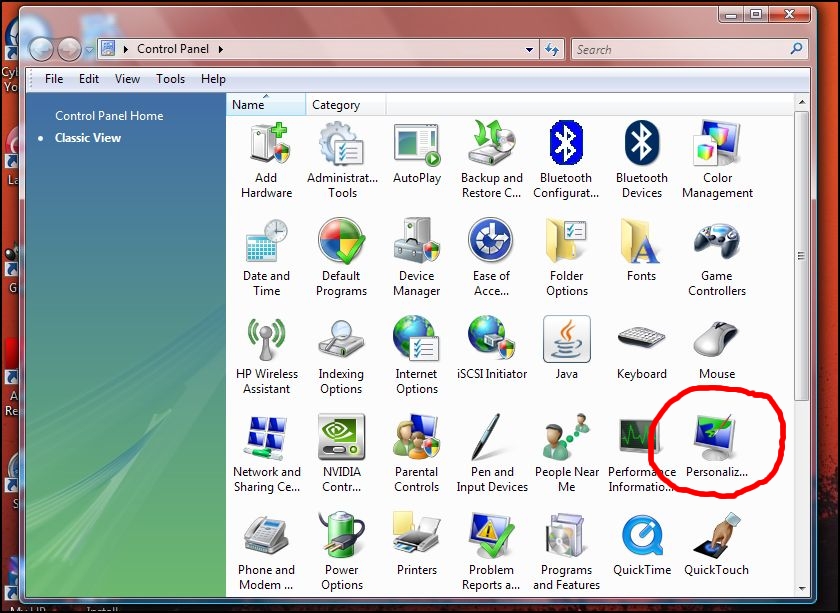
Task: Expand the address bar history dropdown
Action: point(529,49)
